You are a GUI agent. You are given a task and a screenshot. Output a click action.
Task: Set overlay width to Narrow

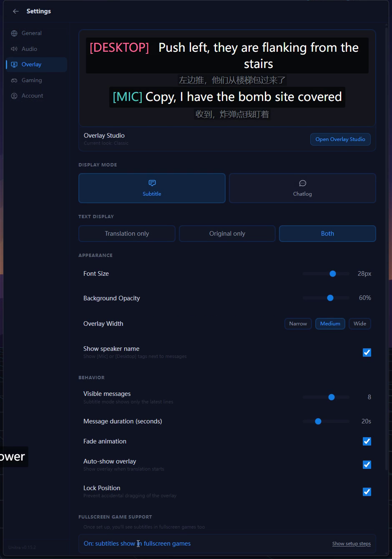tap(298, 324)
